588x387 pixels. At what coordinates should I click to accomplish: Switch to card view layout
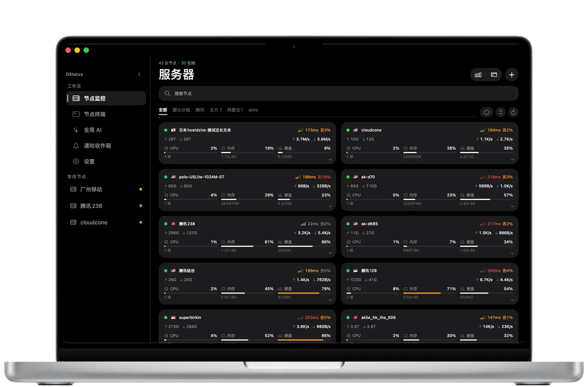[x=494, y=75]
